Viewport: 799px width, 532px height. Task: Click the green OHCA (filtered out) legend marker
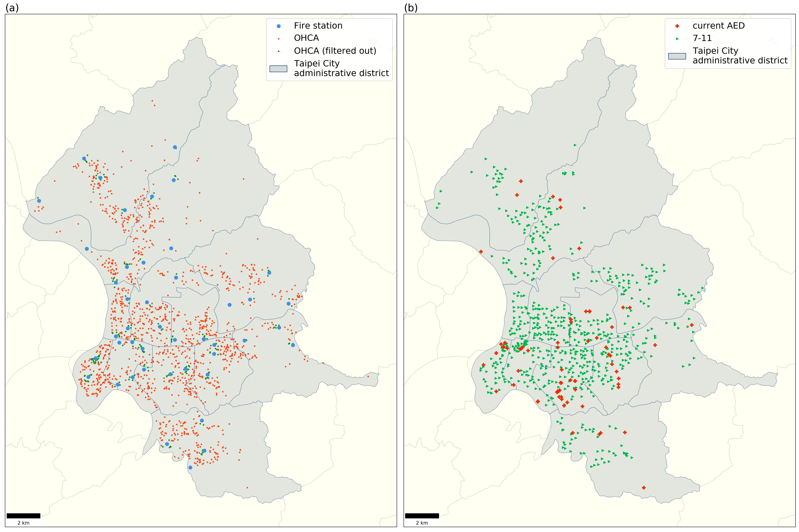[278, 51]
